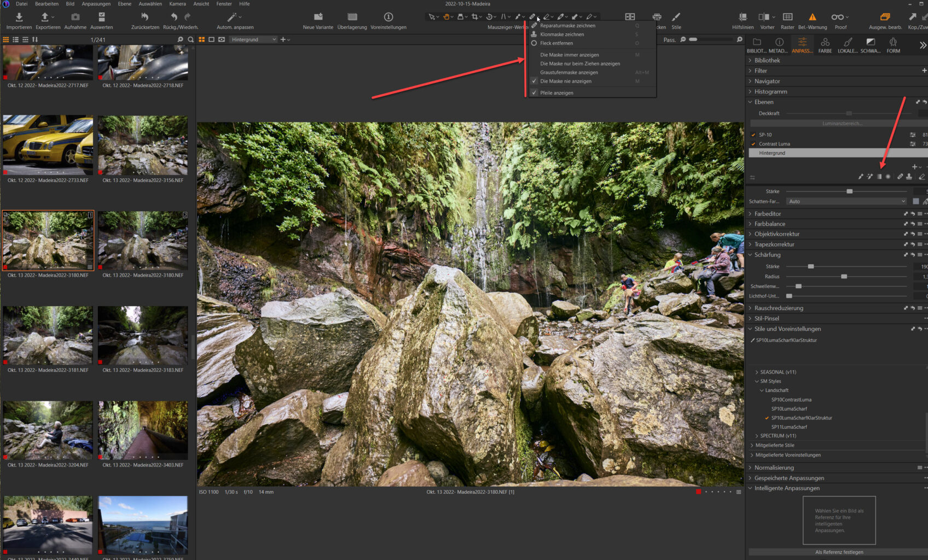Click the Auswerten toolbar icon

coord(101,17)
